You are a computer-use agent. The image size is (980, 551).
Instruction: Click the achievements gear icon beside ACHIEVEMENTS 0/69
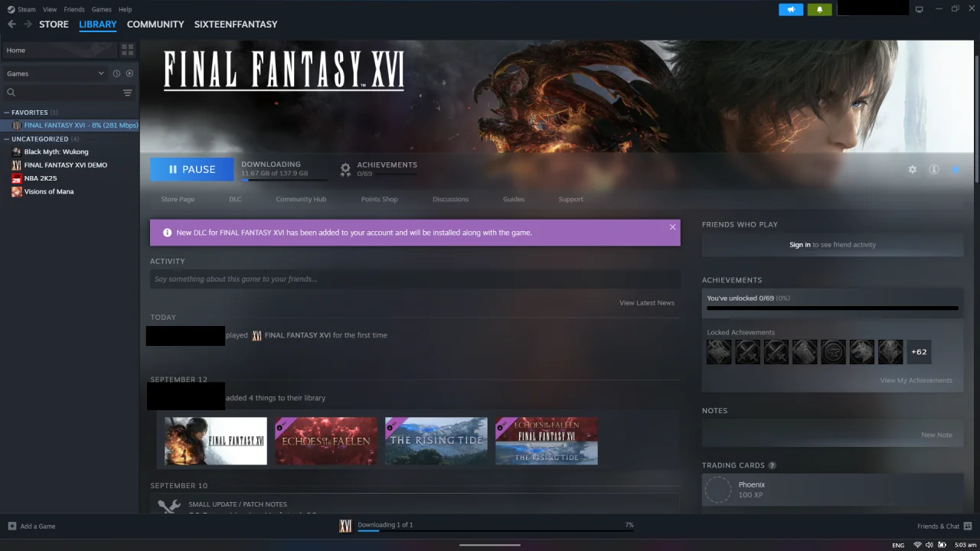point(345,169)
